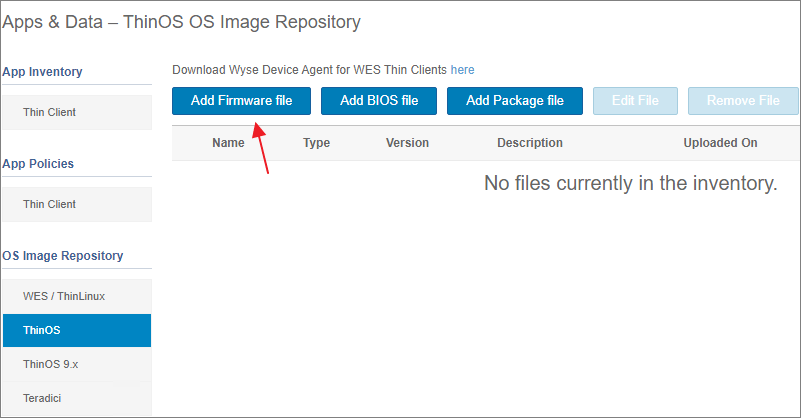Click the Description column header
Viewport: 801px width, 418px height.
click(x=529, y=143)
